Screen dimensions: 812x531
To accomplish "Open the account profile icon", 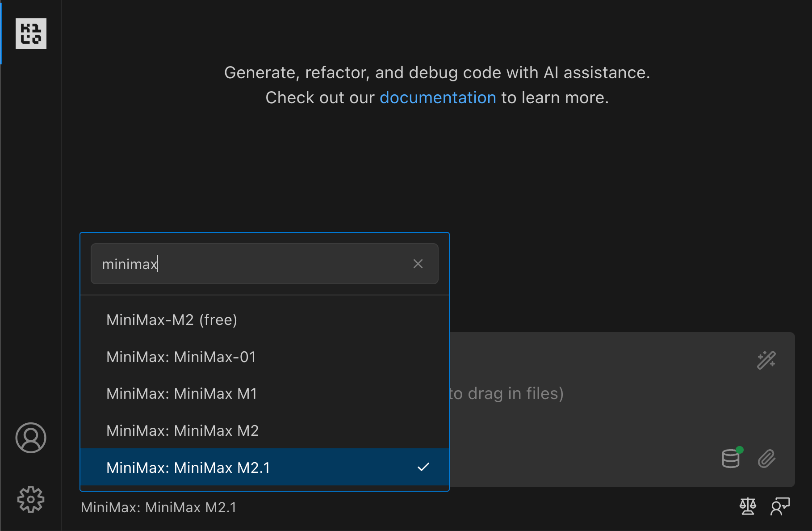I will [31, 438].
